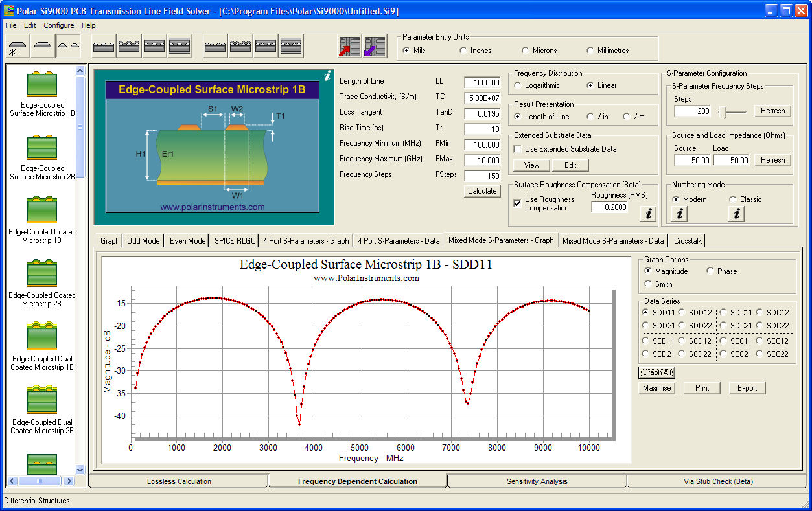Export the graph data
The width and height of the screenshot is (812, 511).
(747, 388)
